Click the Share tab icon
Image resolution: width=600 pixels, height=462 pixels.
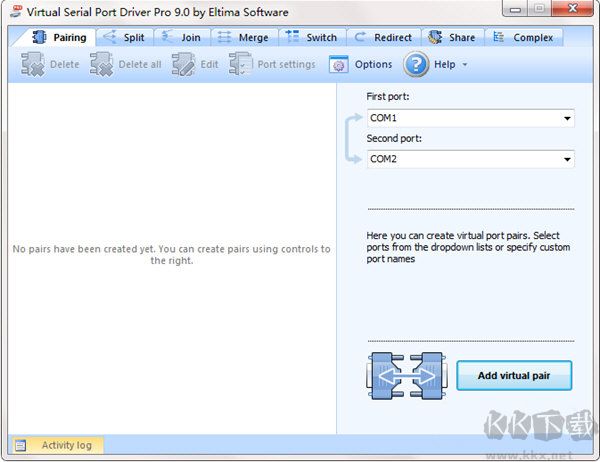435,37
